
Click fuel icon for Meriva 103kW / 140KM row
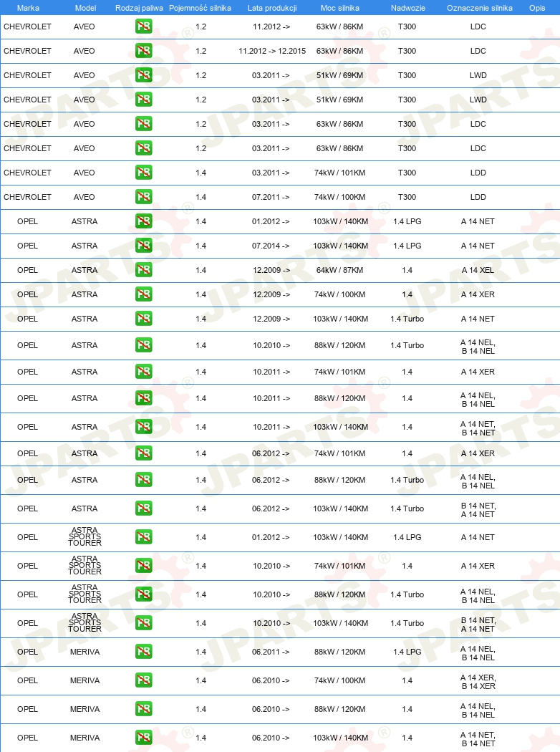click(x=143, y=737)
